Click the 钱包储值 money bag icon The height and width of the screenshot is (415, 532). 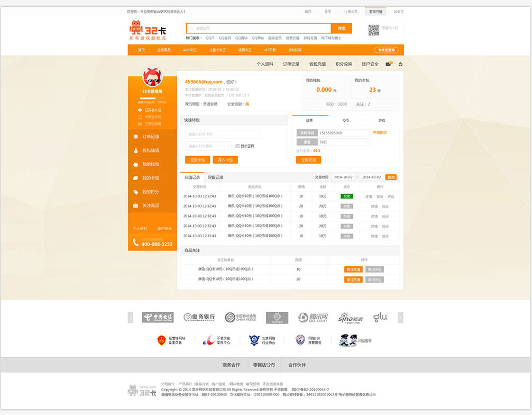[136, 150]
